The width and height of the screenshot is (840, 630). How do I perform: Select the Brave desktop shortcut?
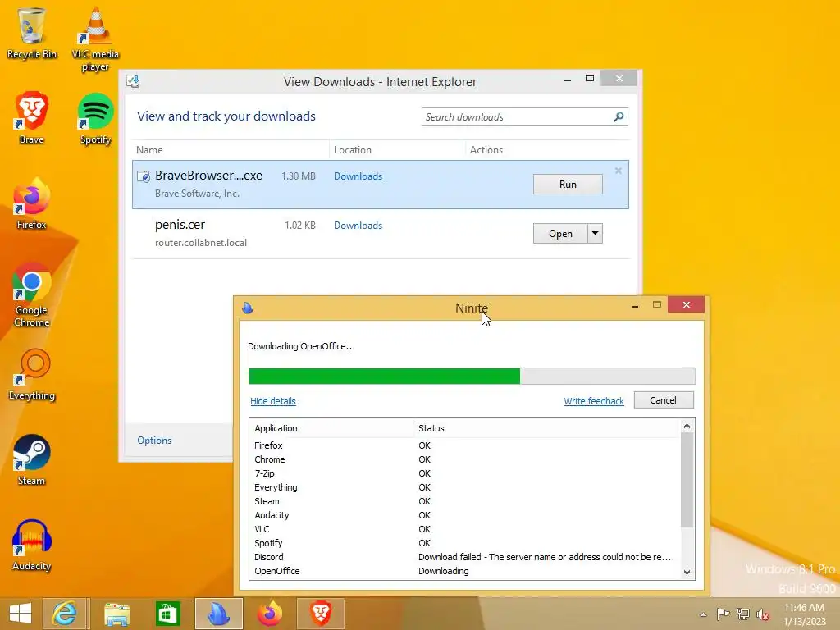click(x=32, y=118)
